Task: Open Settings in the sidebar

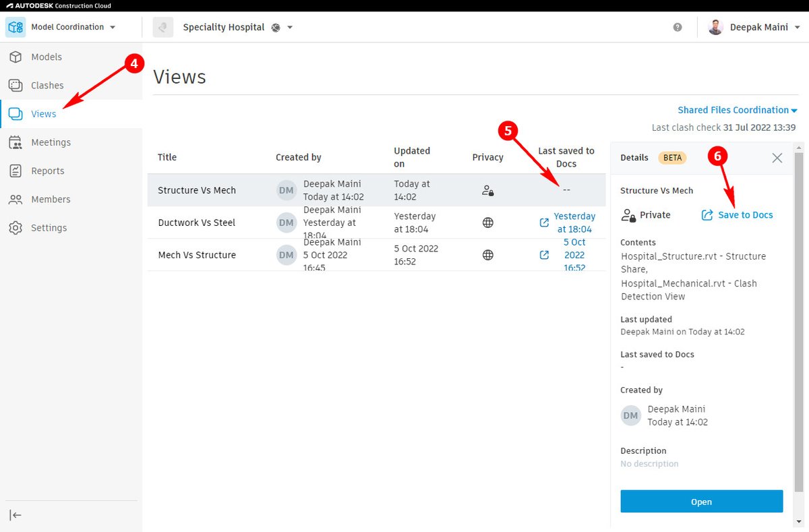Action: [x=71, y=228]
